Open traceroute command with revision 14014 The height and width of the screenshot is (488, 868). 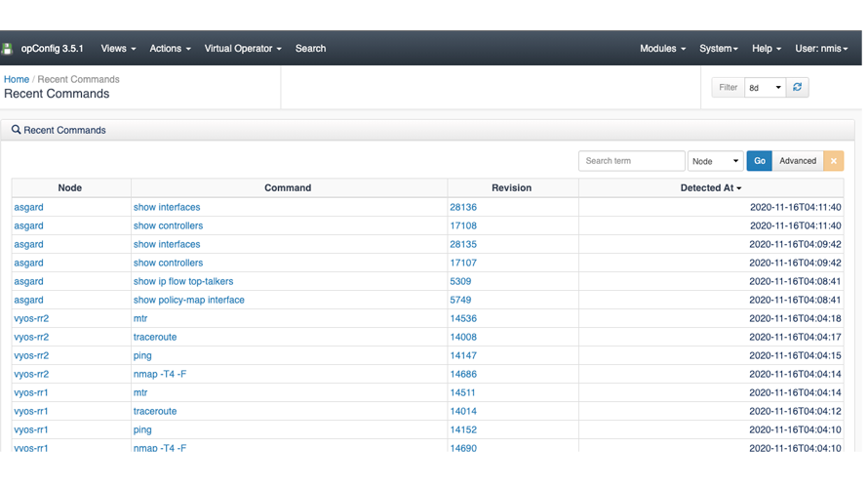coord(155,411)
